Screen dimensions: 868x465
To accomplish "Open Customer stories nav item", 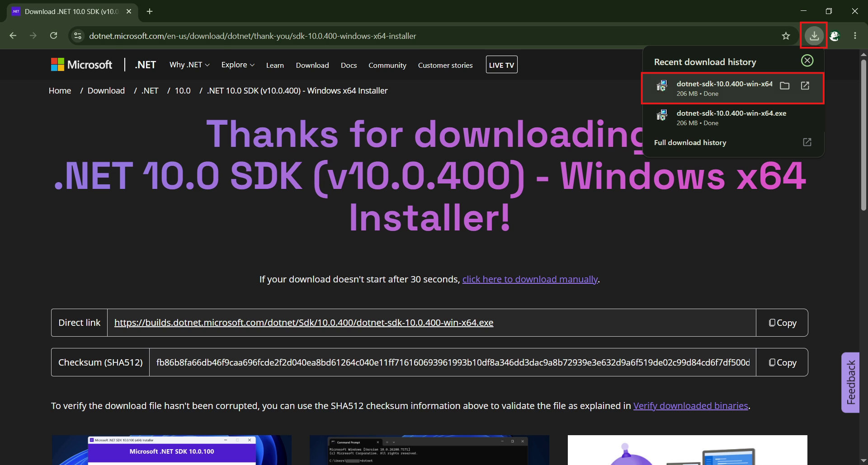I will click(445, 65).
